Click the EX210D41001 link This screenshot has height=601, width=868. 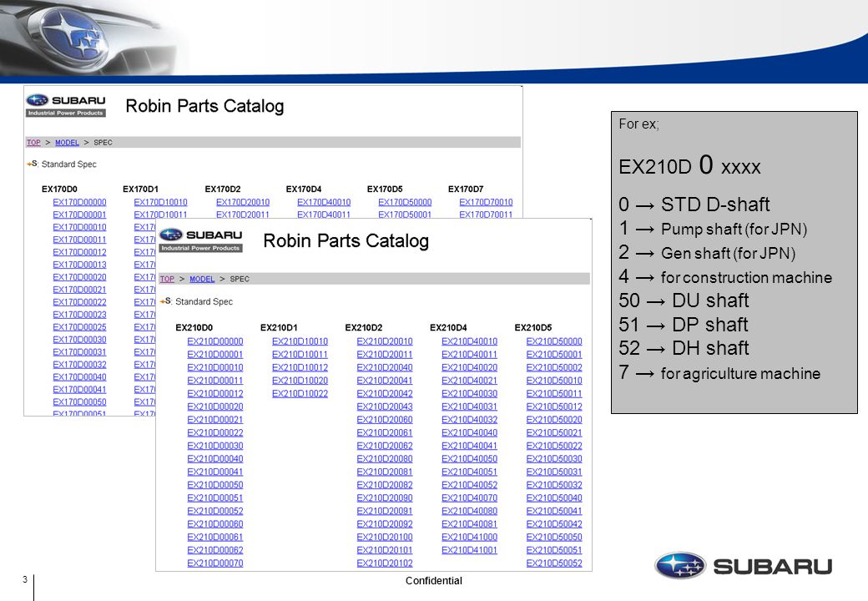pyautogui.click(x=469, y=550)
